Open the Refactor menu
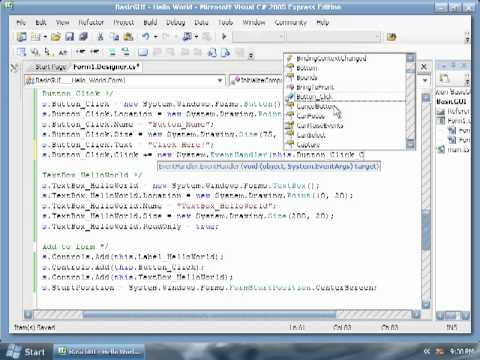The height and width of the screenshot is (360, 480). click(x=91, y=22)
